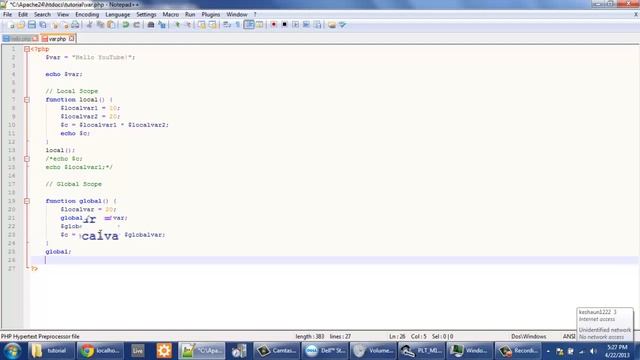Open the Macro menu
The image size is (640, 360).
(x=171, y=14)
